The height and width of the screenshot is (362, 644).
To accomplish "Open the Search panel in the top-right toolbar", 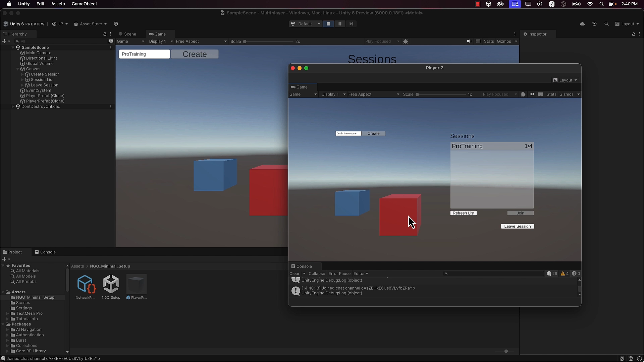I will click(607, 24).
